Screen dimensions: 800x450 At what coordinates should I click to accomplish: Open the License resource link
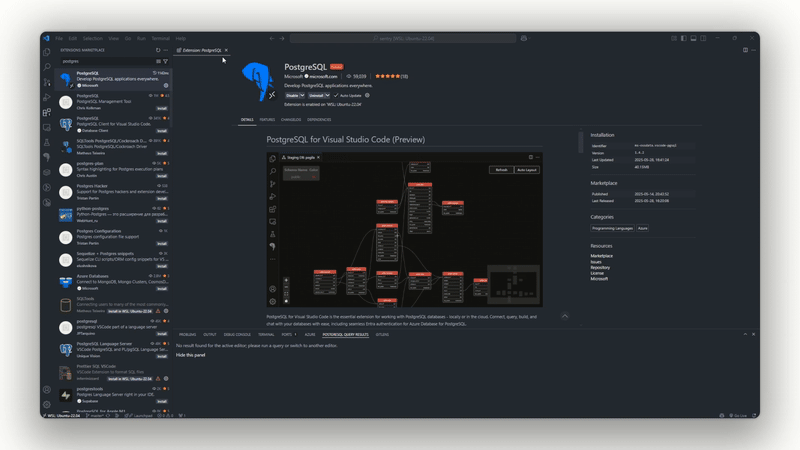597,273
